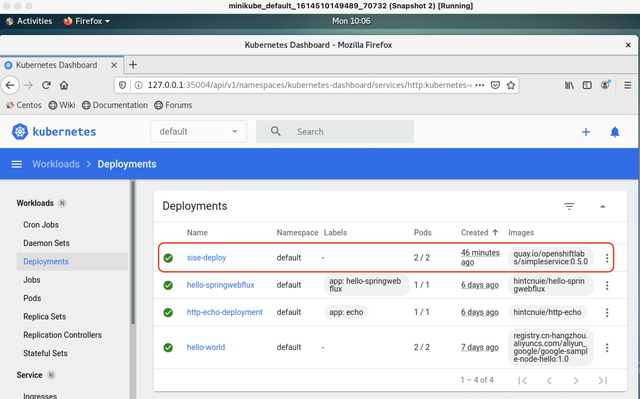Collapse the Deployments card with the arrow
The height and width of the screenshot is (399, 640).
click(x=602, y=206)
